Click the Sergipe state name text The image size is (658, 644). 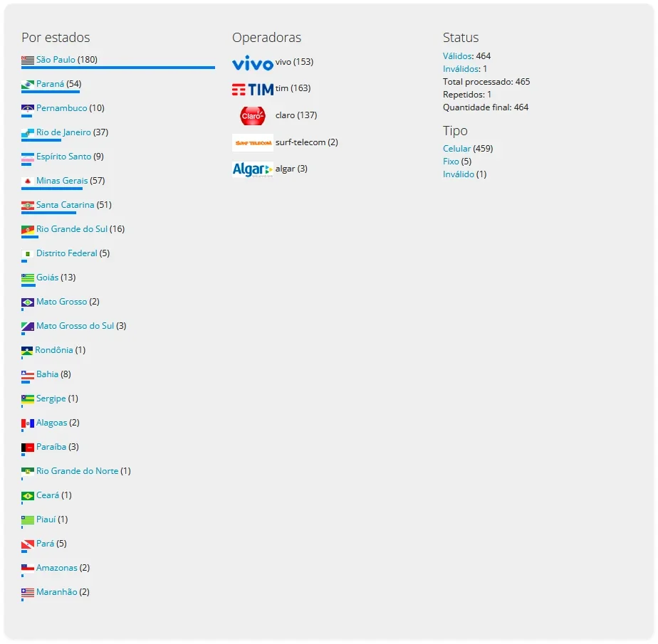pyautogui.click(x=51, y=398)
